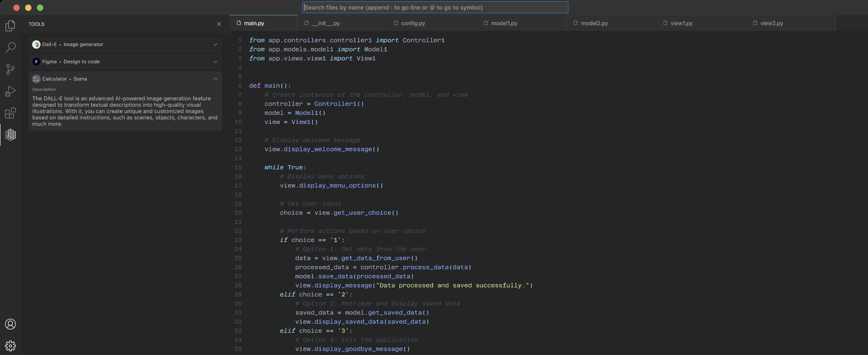This screenshot has width=868, height=355.
Task: Open the Explorer files icon
Action: click(x=10, y=26)
